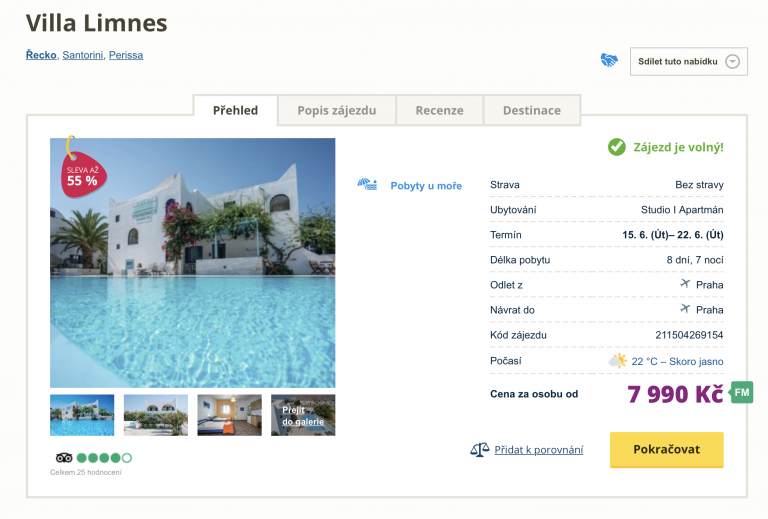Open the Sdílet tuto nabídku dropdown
The height and width of the screenshot is (519, 768).
tap(679, 62)
